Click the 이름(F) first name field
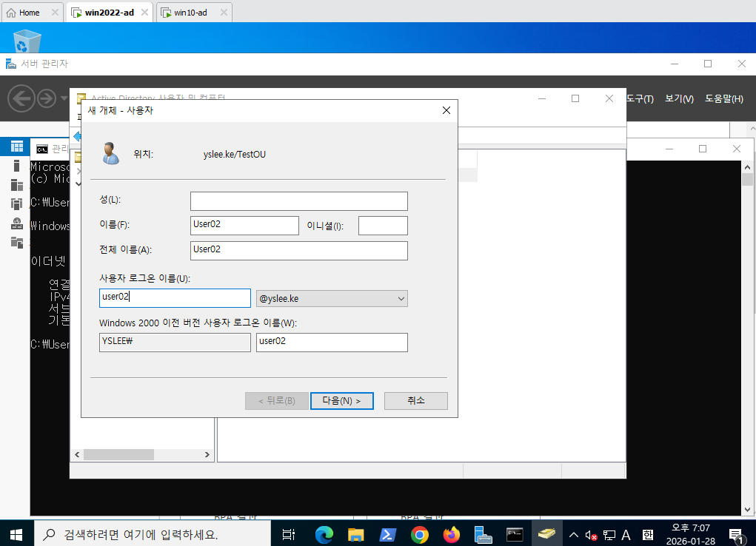Screen dimensions: 756x546 point(244,225)
